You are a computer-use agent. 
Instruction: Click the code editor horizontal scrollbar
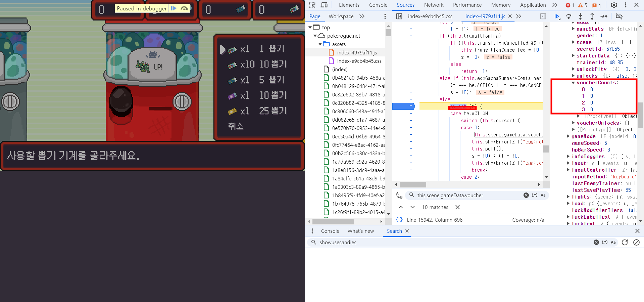[x=413, y=185]
